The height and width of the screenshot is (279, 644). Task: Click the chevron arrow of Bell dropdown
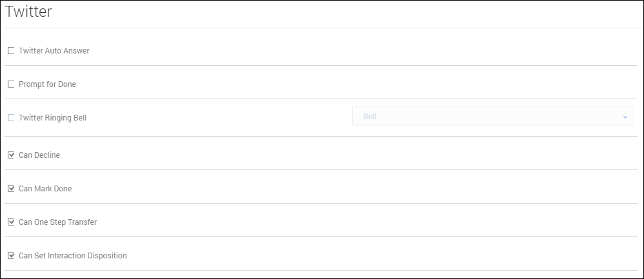pyautogui.click(x=625, y=117)
